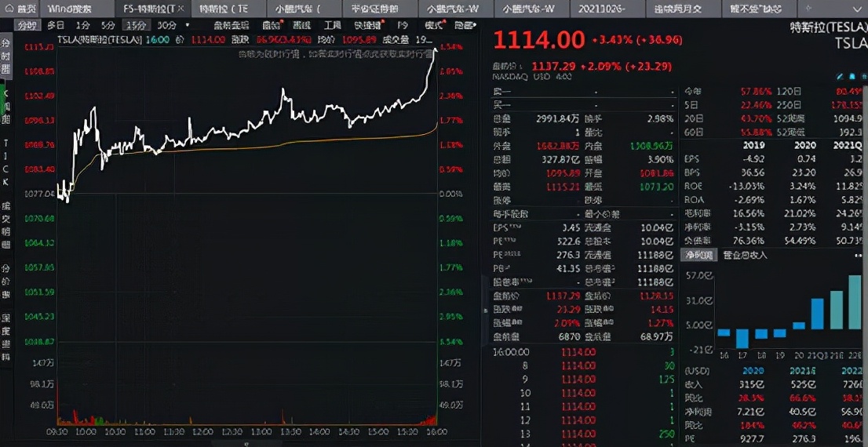Open 分价表 in the left sidebar
The height and width of the screenshot is (447, 868).
[5, 276]
